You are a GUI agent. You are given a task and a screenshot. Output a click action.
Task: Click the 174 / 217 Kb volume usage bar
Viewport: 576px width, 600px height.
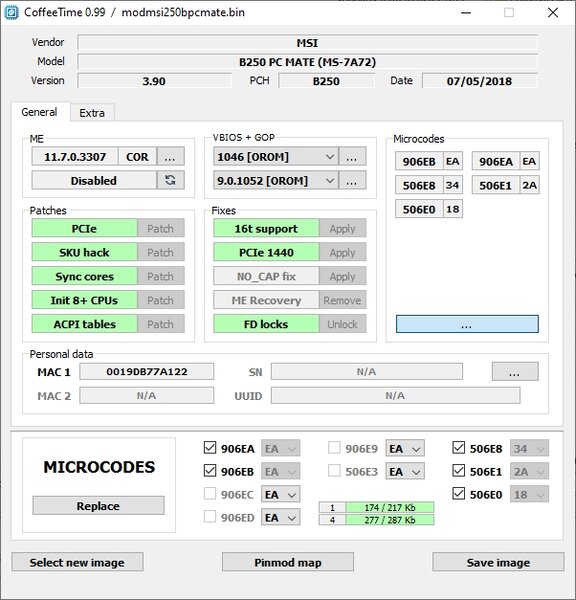coord(390,507)
